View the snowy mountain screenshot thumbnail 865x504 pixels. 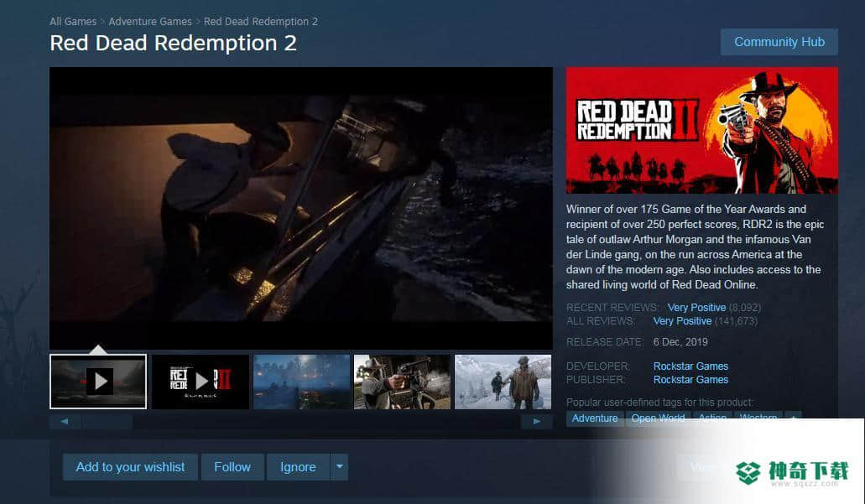(503, 382)
